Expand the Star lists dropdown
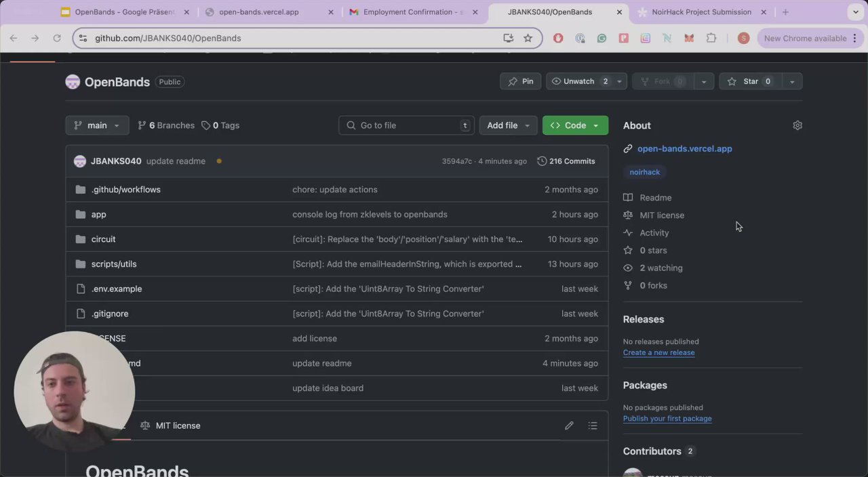Image resolution: width=868 pixels, height=477 pixels. pyautogui.click(x=792, y=81)
